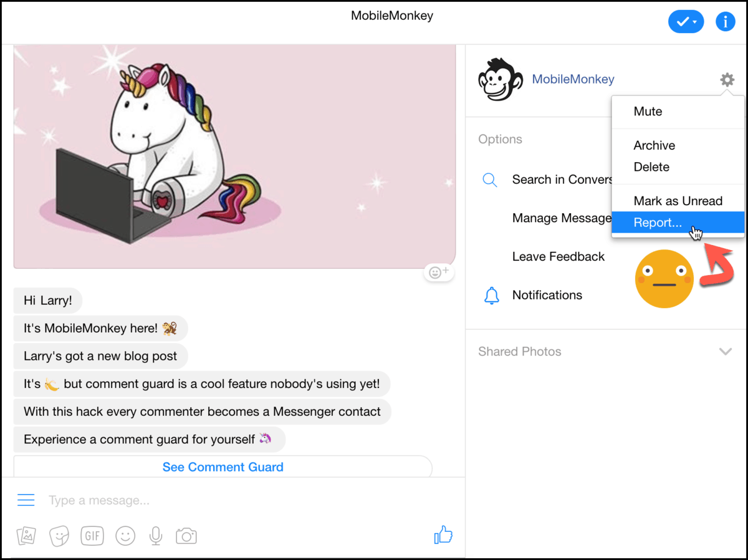This screenshot has height=560, width=748.
Task: Send a thumbs-up like
Action: [443, 535]
